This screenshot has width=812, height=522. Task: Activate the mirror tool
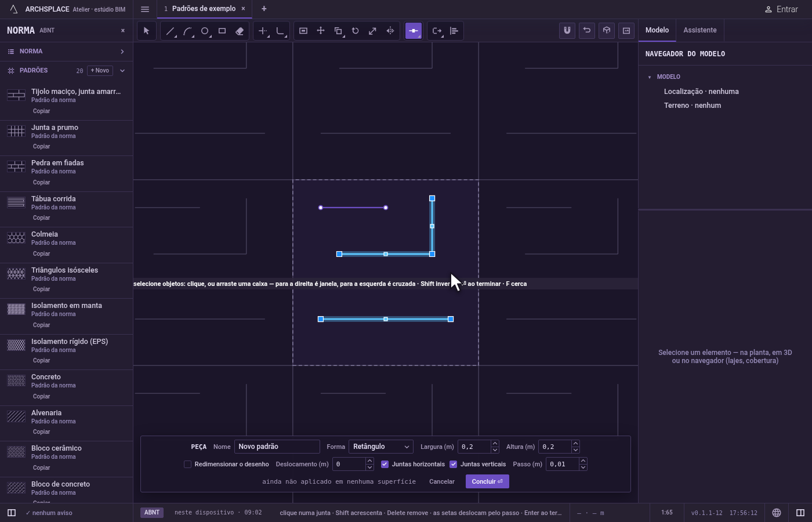tap(390, 31)
